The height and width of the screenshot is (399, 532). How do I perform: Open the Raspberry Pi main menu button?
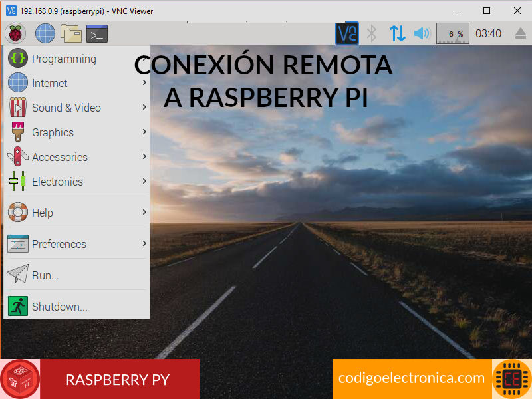coord(15,34)
